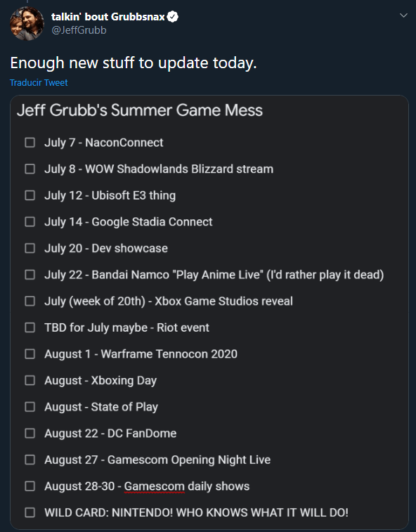The height and width of the screenshot is (532, 416).
Task: Tick the WOW Shadowlands Blizzard stream checkbox
Action: point(30,169)
